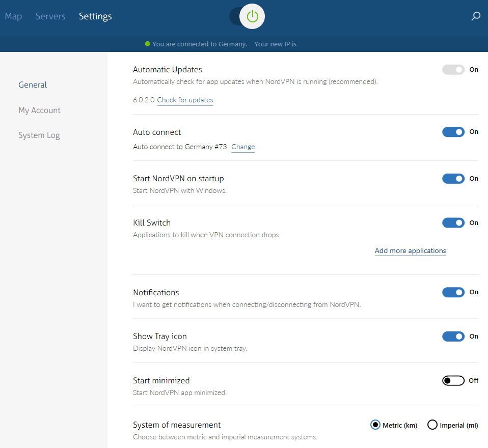Toggle the Automatic Updates switch
This screenshot has width=488, height=448.
tap(453, 70)
